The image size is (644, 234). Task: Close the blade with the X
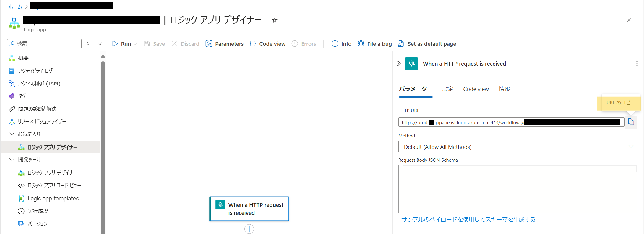629,20
